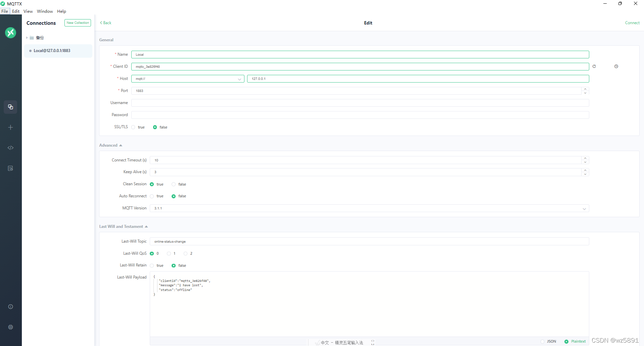The width and height of the screenshot is (644, 346).
Task: Open the About info icon in sidebar
Action: pos(10,307)
